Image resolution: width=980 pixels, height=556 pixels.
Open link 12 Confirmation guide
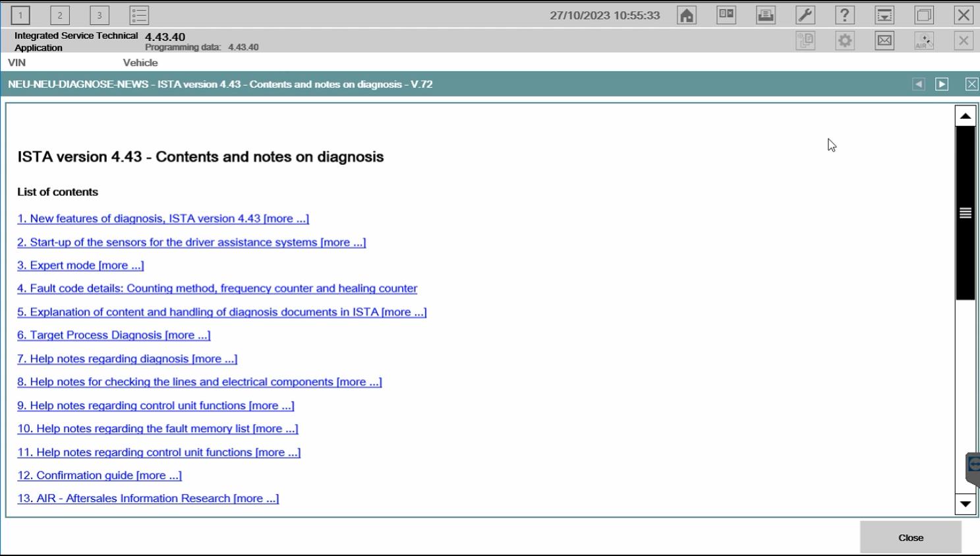[100, 476]
